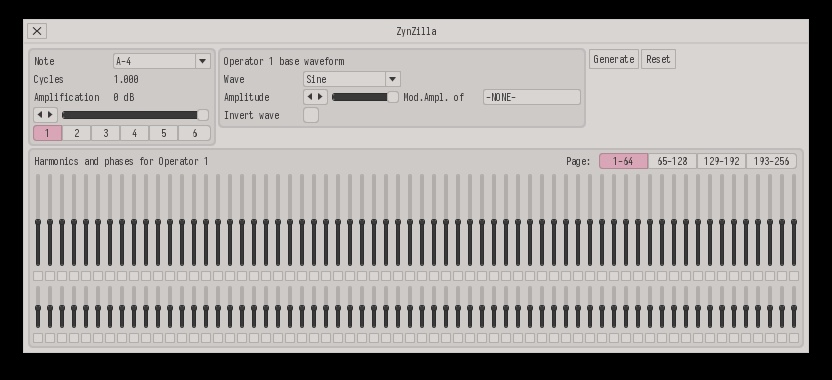The width and height of the screenshot is (832, 380).
Task: Close the ZynZilla window with X button
Action: 37,31
